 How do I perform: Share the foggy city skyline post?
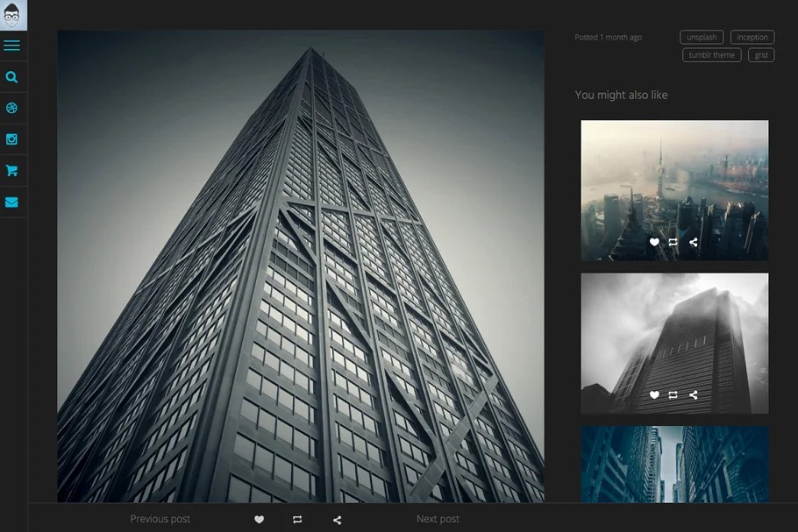[693, 242]
